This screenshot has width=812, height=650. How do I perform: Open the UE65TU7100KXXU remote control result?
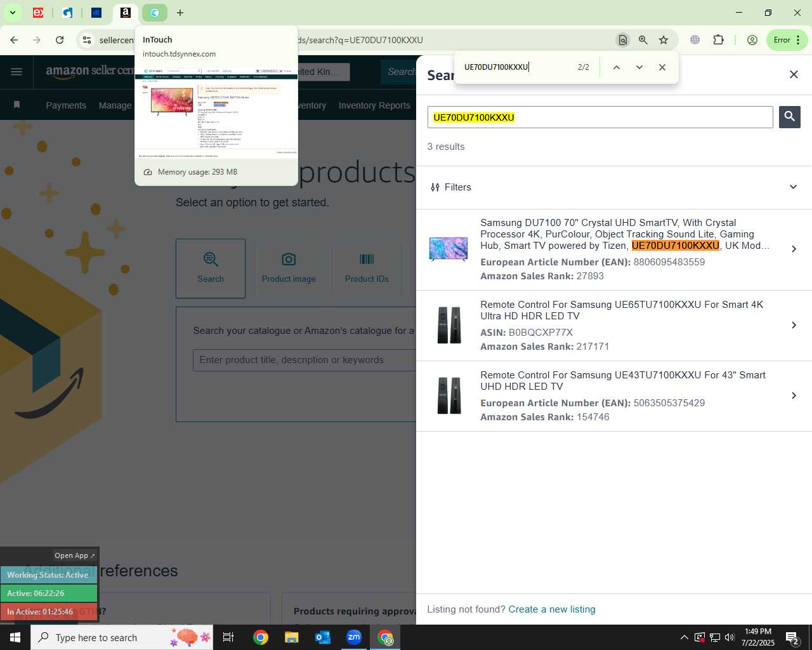[614, 326]
